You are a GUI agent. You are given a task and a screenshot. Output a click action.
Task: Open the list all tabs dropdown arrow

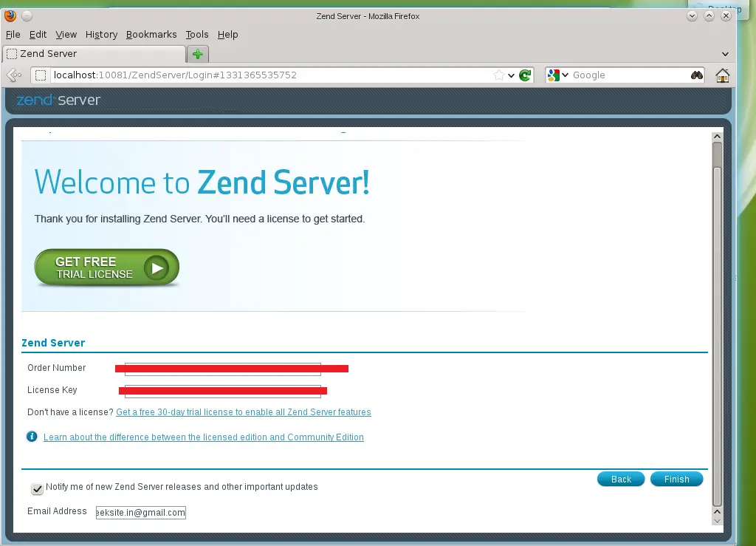point(725,54)
